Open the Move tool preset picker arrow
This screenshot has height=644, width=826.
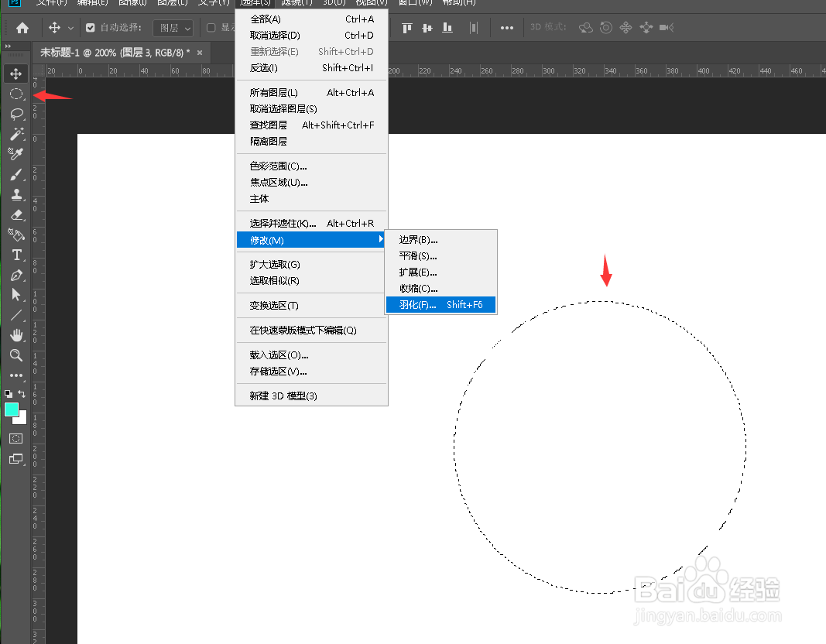point(70,28)
